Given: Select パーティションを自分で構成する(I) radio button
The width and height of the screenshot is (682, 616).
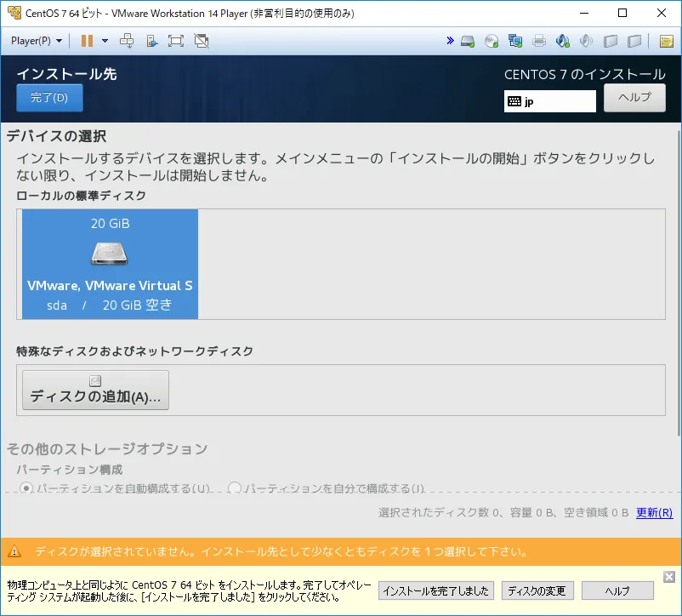Looking at the screenshot, I should [x=235, y=488].
